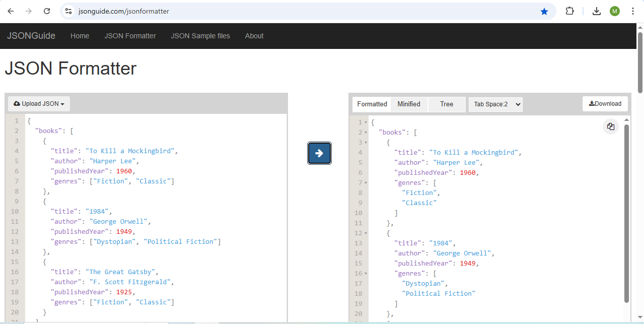Collapse the books array at output line 2
Viewport: 644px width, 324px height.
[366, 133]
